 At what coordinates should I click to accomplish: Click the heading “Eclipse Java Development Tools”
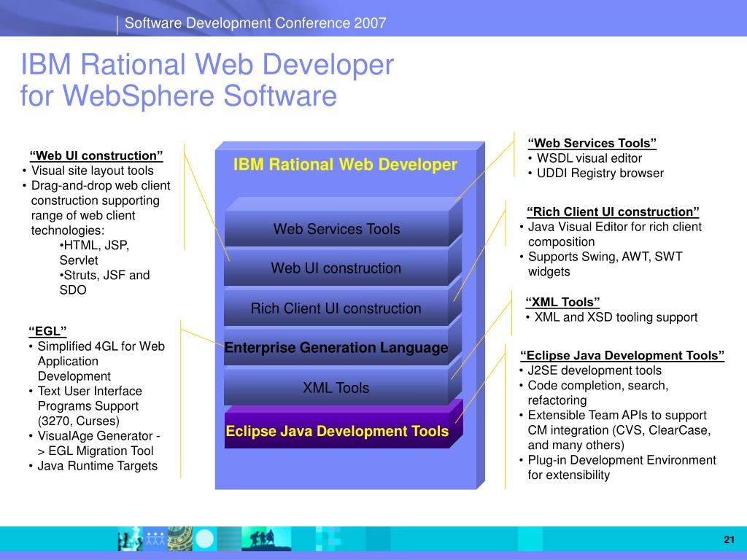click(x=622, y=355)
